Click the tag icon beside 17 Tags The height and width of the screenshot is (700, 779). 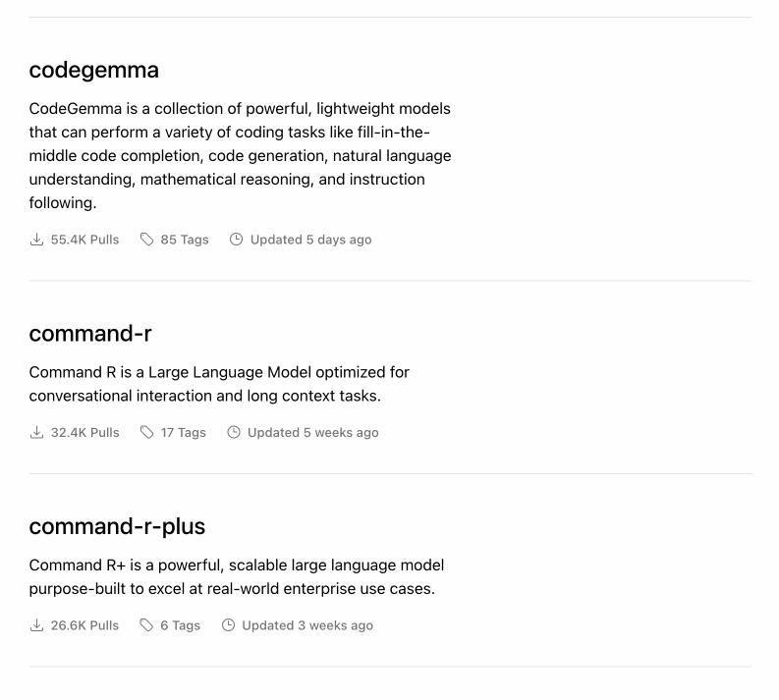tap(147, 432)
